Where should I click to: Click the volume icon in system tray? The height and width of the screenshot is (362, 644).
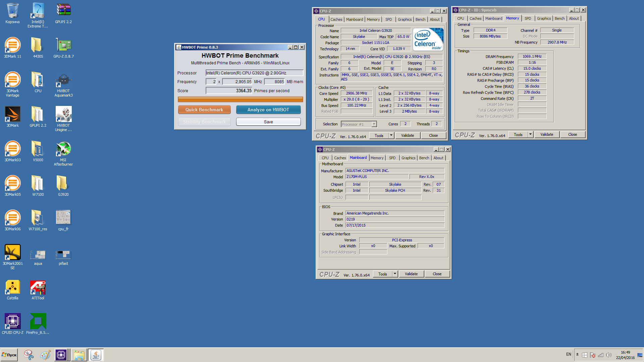coord(609,355)
